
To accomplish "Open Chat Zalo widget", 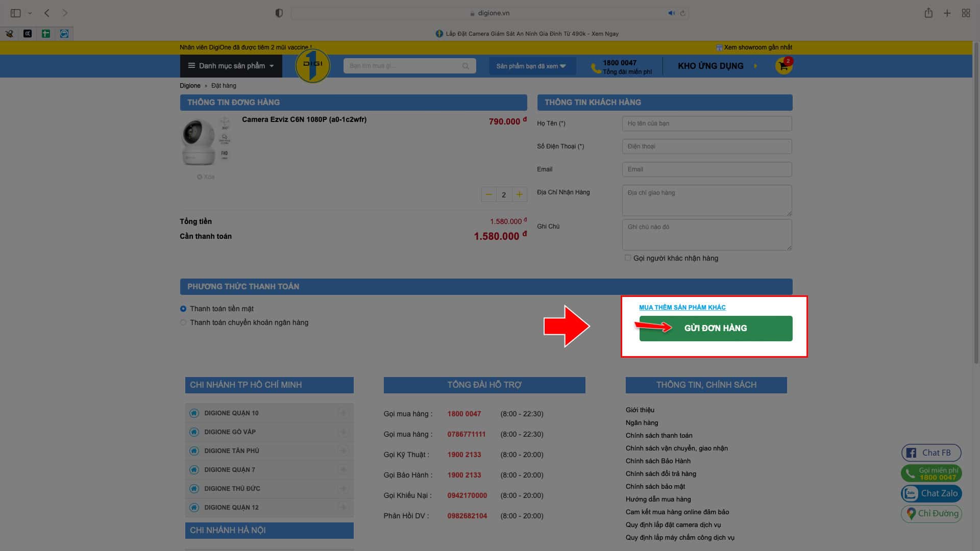I will pyautogui.click(x=931, y=493).
